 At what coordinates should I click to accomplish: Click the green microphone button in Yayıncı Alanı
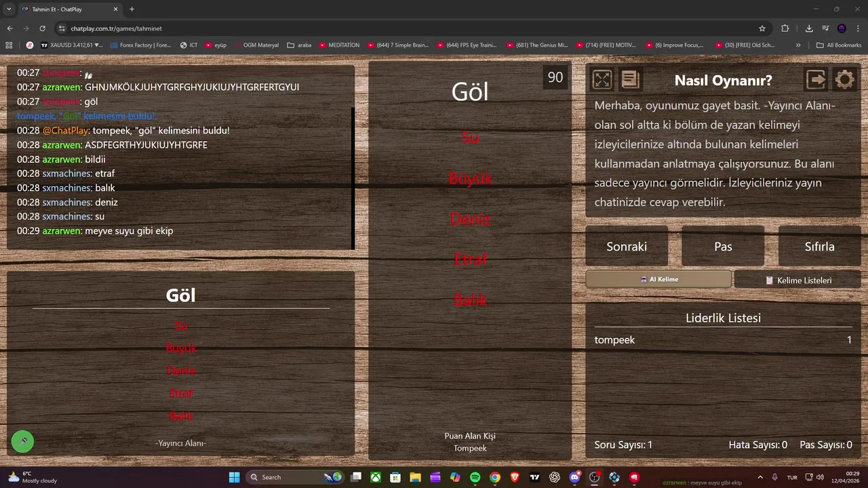pyautogui.click(x=22, y=441)
